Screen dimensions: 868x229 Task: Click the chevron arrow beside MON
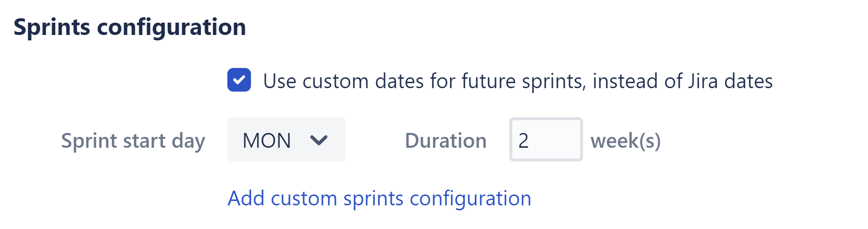(319, 140)
